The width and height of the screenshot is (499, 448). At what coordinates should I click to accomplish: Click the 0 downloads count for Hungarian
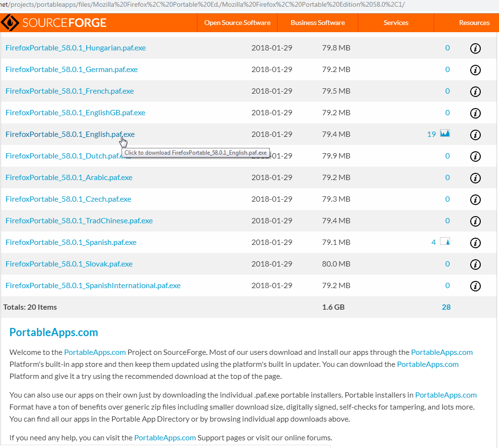click(447, 48)
